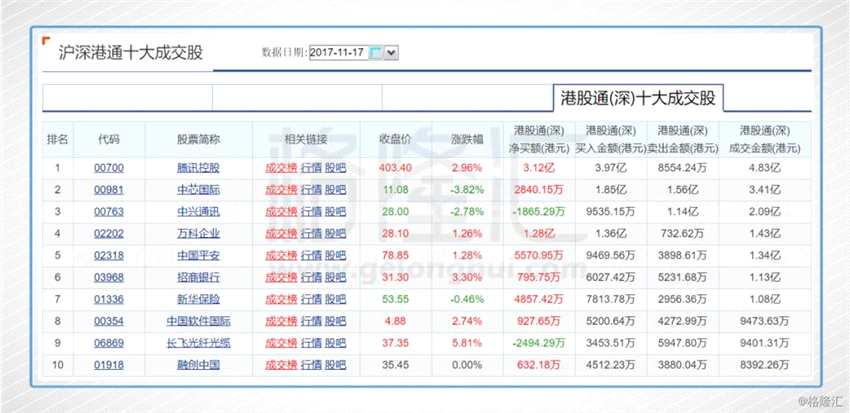The image size is (850, 413).
Task: Click the 涨跌幅 column header
Action: [x=467, y=139]
